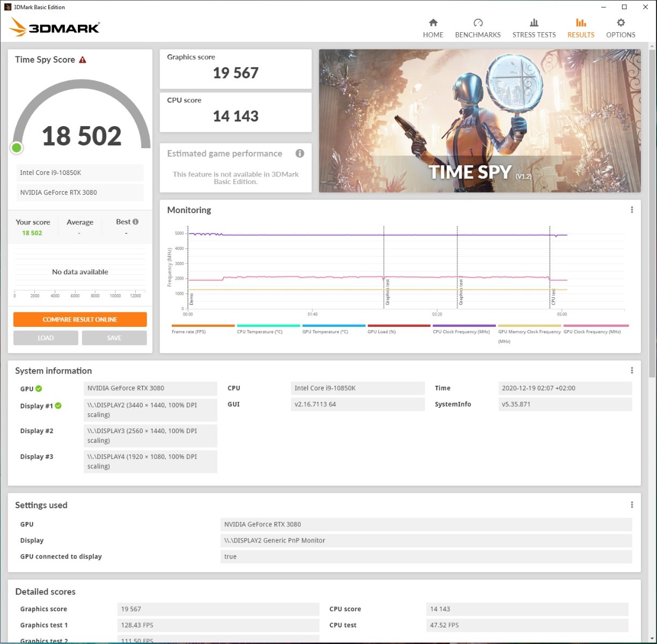
Task: Click the estimated game performance info icon
Action: pyautogui.click(x=300, y=153)
